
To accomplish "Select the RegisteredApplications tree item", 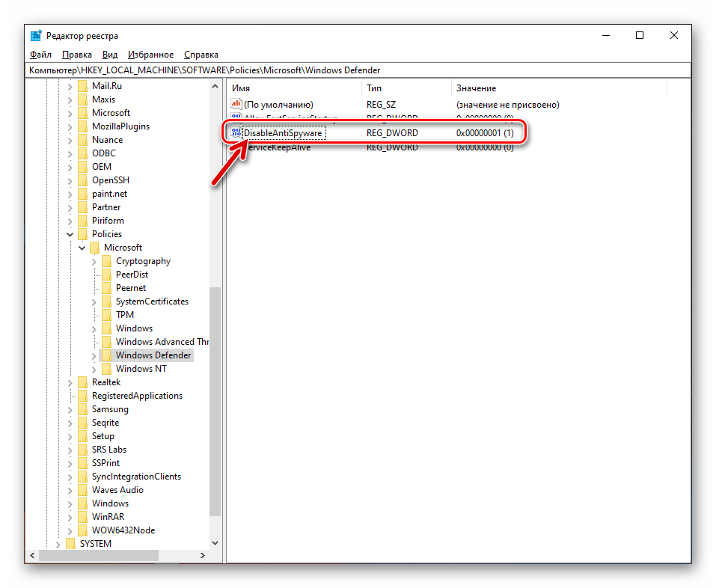I will tap(137, 396).
